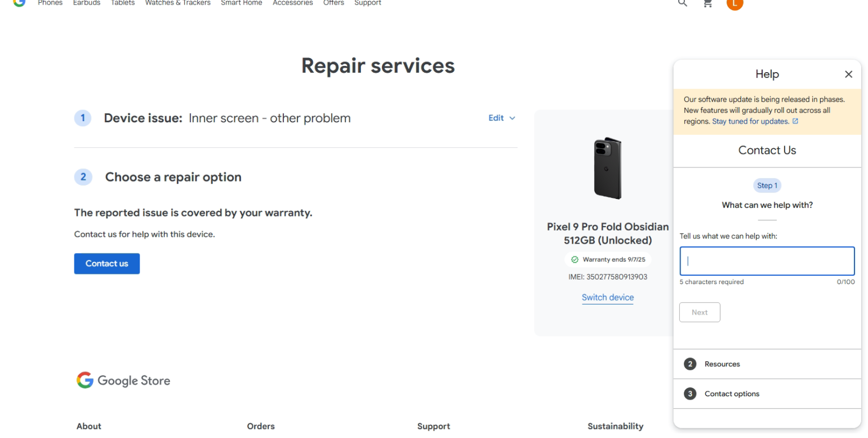Screen dimensions: 868x438
Task: Click the Choose a repair option heading
Action: click(173, 177)
